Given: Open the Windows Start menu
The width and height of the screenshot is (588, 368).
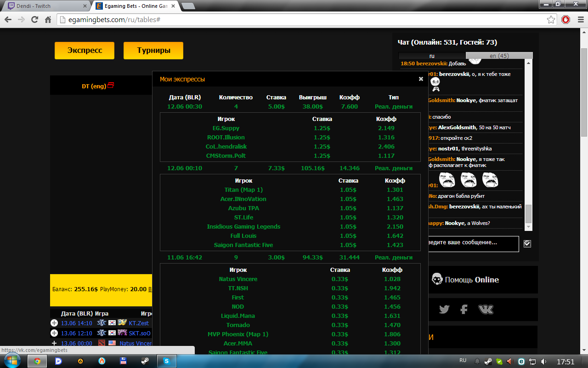Looking at the screenshot, I should 11,361.
